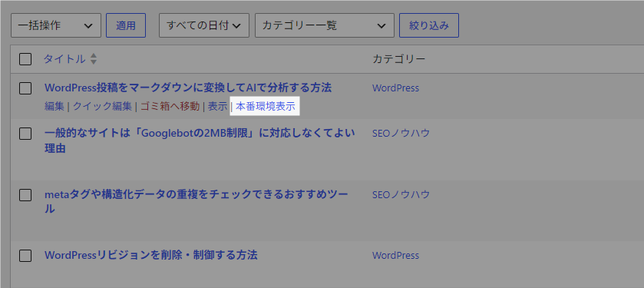644x288 pixels.
Task: Check the box for Googlebotの2MB制限 post
Action: click(25, 134)
